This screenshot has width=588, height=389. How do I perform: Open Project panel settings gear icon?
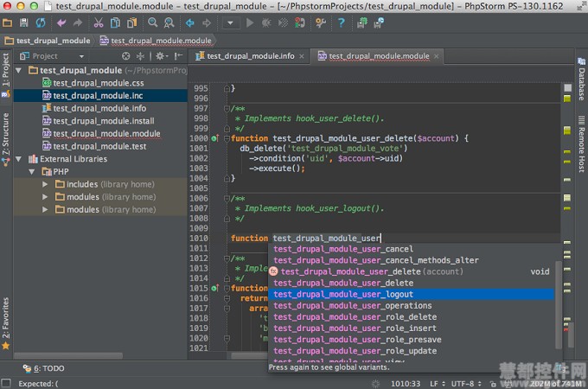(x=161, y=56)
